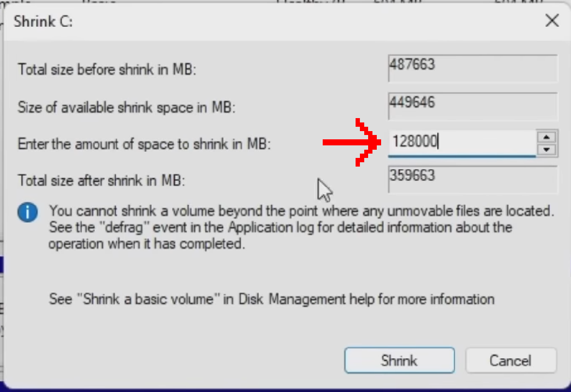Image resolution: width=571 pixels, height=392 pixels.
Task: Click the down stepper arrow to decrease shrink amount
Action: pyautogui.click(x=546, y=149)
